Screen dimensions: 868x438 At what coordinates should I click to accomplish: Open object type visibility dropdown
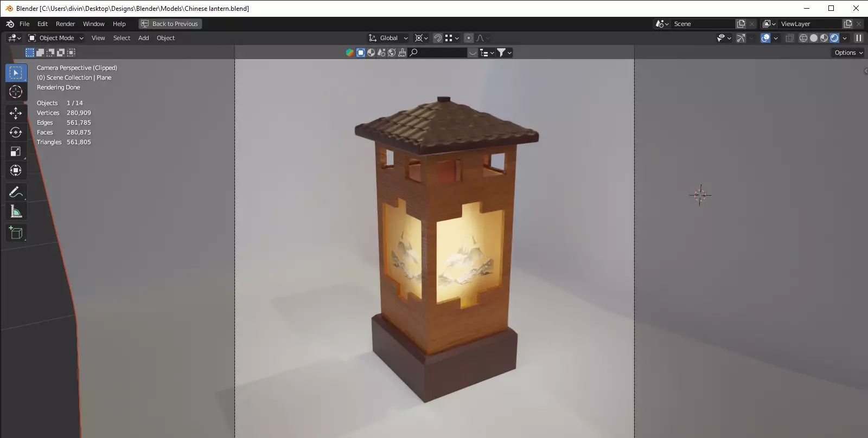724,38
